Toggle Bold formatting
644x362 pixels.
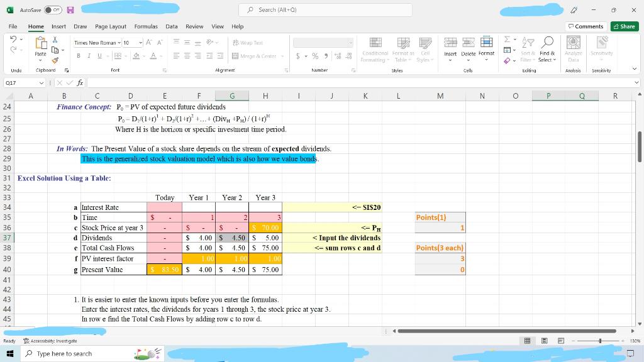coord(78,56)
